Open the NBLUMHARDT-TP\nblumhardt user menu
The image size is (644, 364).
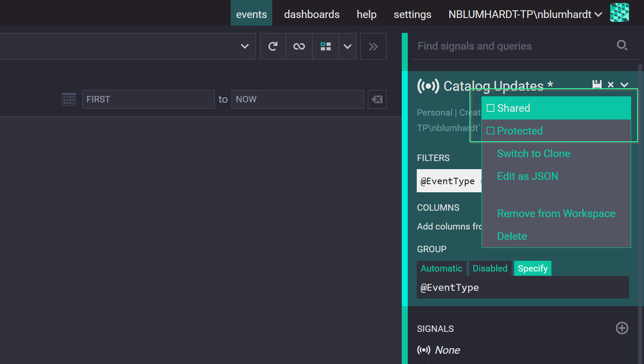click(x=525, y=14)
